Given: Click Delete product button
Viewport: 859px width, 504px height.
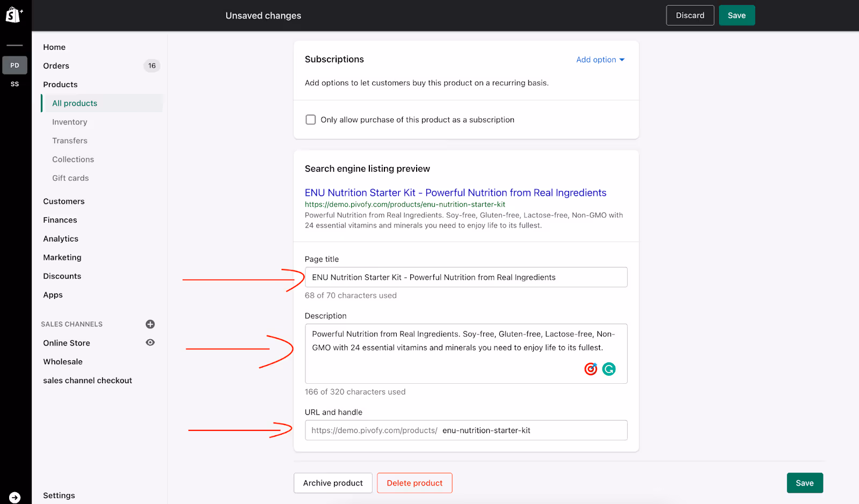Looking at the screenshot, I should point(414,483).
